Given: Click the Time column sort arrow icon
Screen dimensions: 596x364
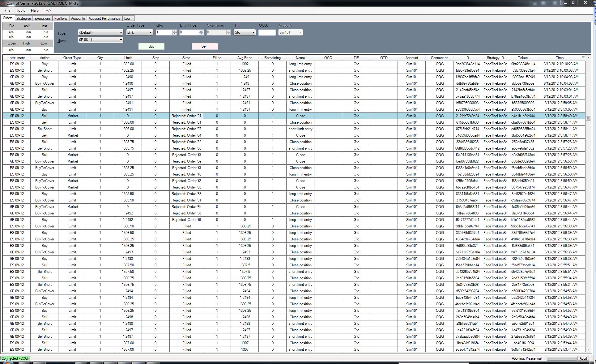Looking at the screenshot, I should tap(583, 57).
